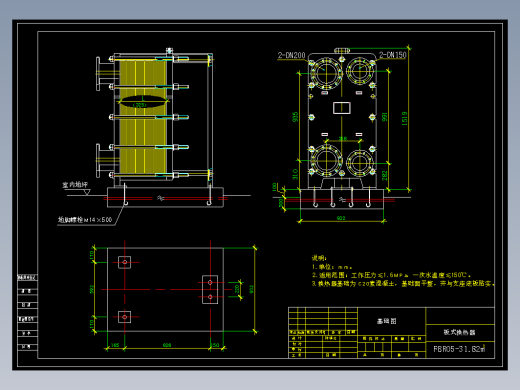This screenshot has width=520, height=390.
Task: Click the center nameplate rectangle on front view
Action: click(x=342, y=108)
